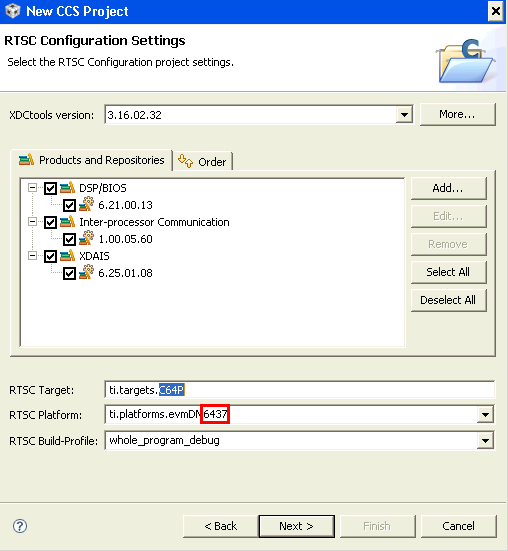Viewport: 508px width, 551px height.
Task: Select the 1.00.05.60 version label
Action: (125, 239)
